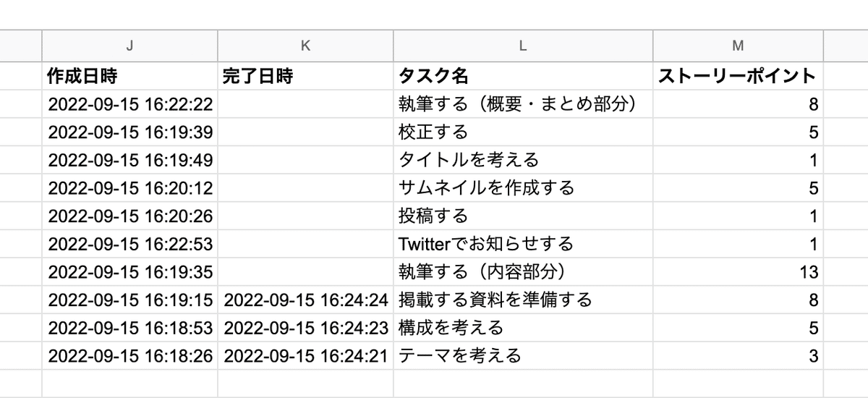868x398 pixels.
Task: Select the 構成を考える cell
Action: (523, 328)
